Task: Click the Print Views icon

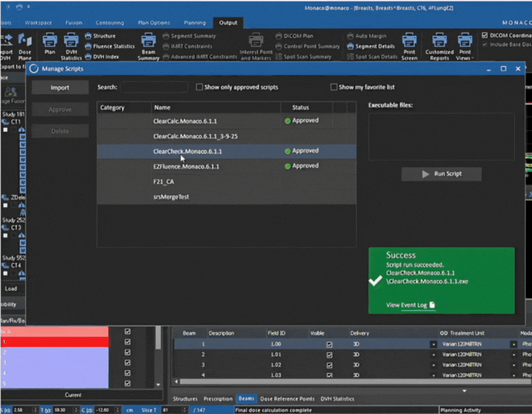Action: pos(465,41)
